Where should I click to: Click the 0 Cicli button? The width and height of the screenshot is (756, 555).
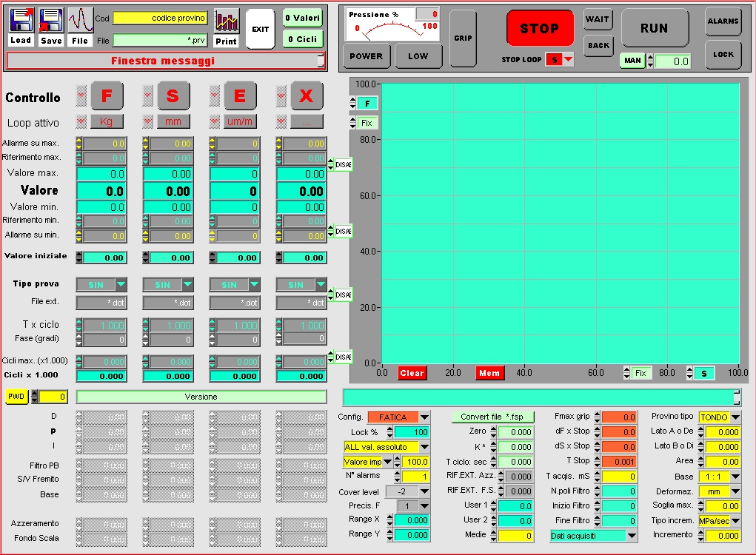click(302, 39)
